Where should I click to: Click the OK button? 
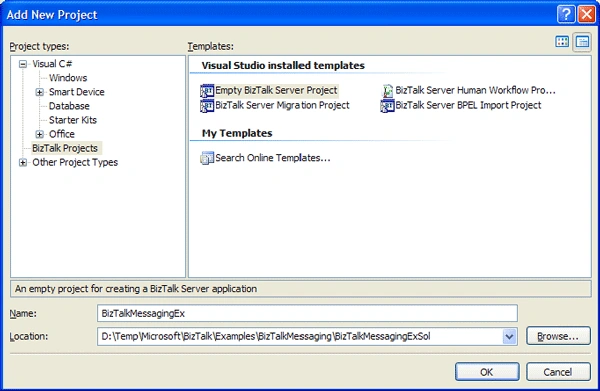[487, 372]
